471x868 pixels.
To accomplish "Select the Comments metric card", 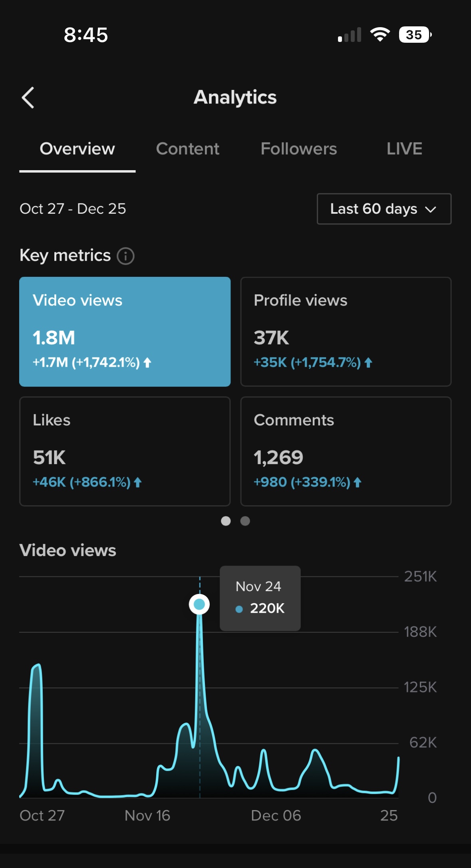I will (346, 451).
